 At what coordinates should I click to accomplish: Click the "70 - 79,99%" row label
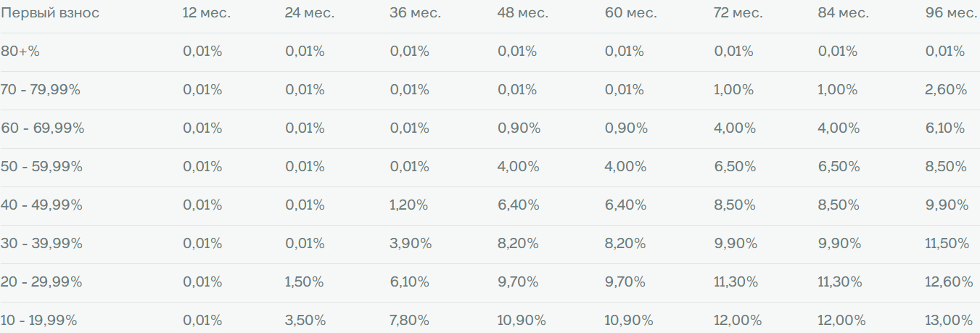pyautogui.click(x=41, y=90)
